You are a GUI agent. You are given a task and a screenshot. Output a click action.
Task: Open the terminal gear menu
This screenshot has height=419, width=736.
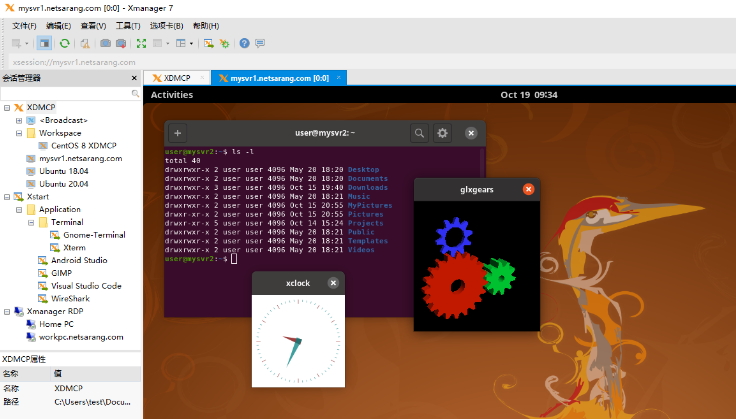point(442,133)
